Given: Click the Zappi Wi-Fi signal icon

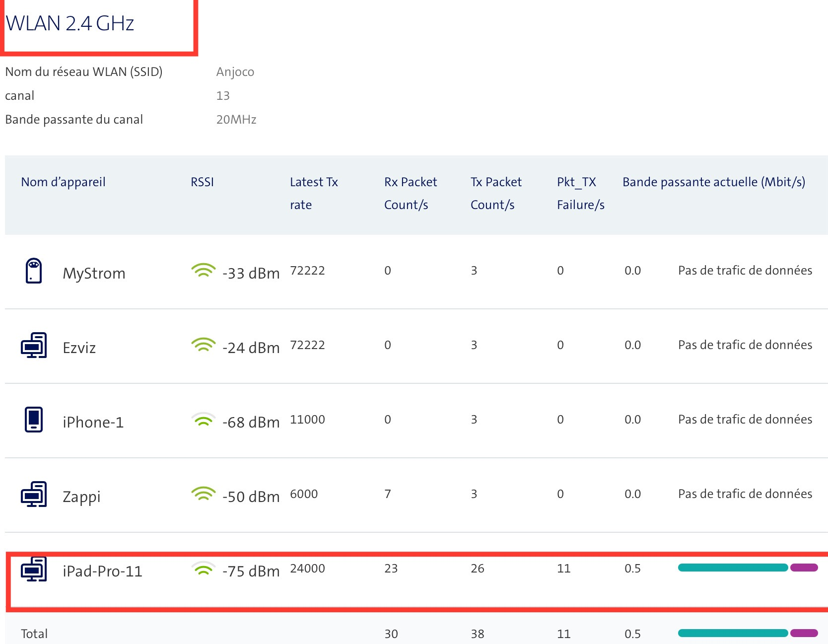Looking at the screenshot, I should click(203, 494).
